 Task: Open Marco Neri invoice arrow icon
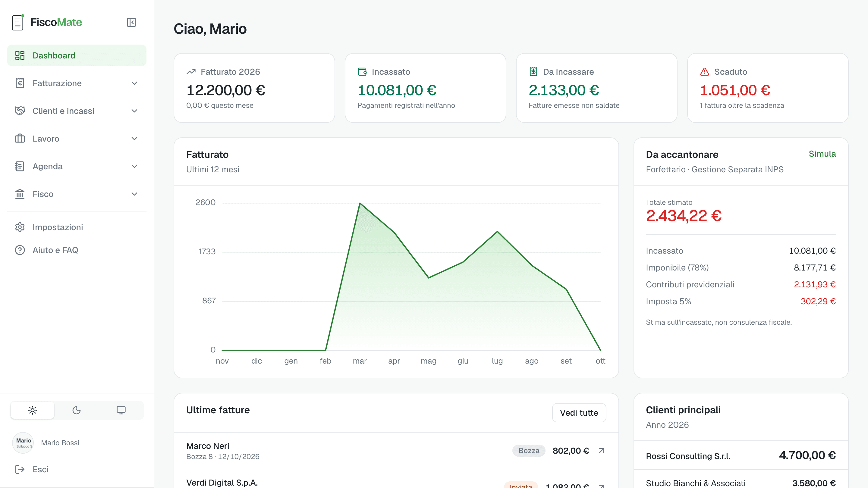click(602, 451)
